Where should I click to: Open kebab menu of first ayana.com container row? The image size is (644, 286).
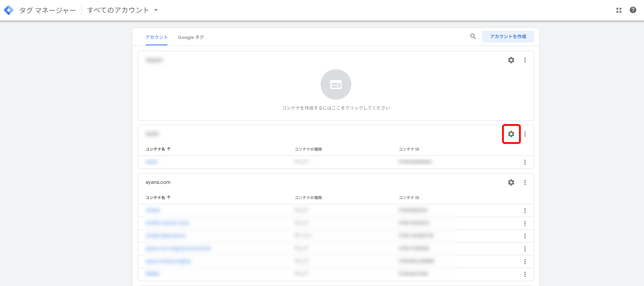click(525, 211)
